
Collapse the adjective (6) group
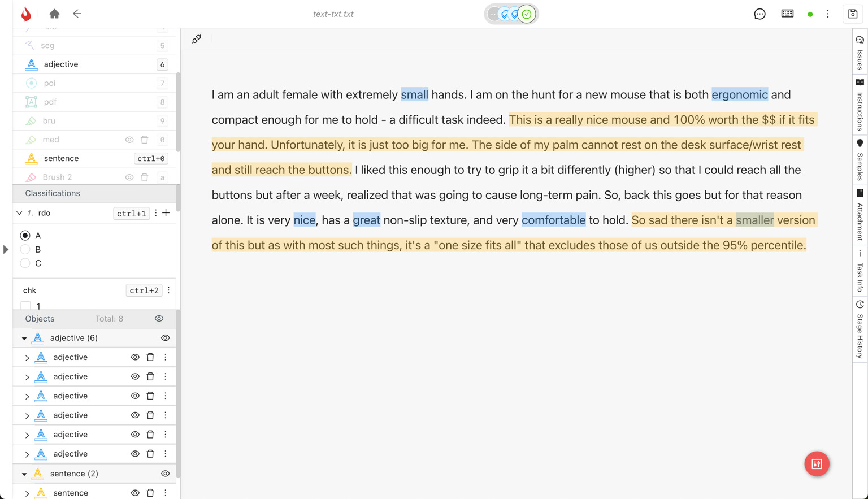(24, 338)
